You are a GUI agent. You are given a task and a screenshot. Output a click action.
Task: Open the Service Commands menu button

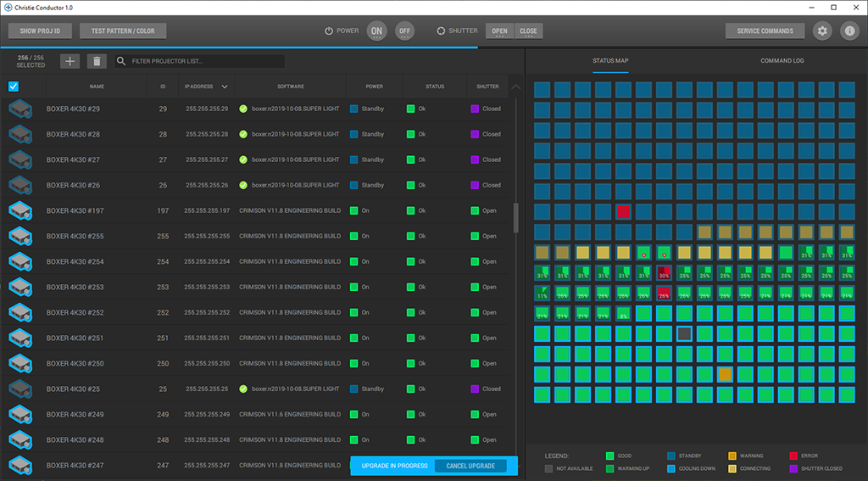[x=765, y=31]
